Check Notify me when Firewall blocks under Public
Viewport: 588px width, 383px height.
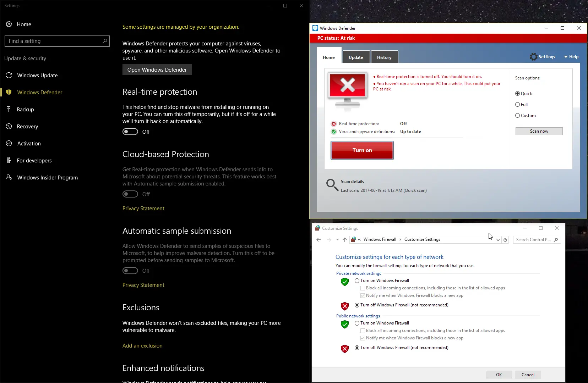pyautogui.click(x=363, y=338)
